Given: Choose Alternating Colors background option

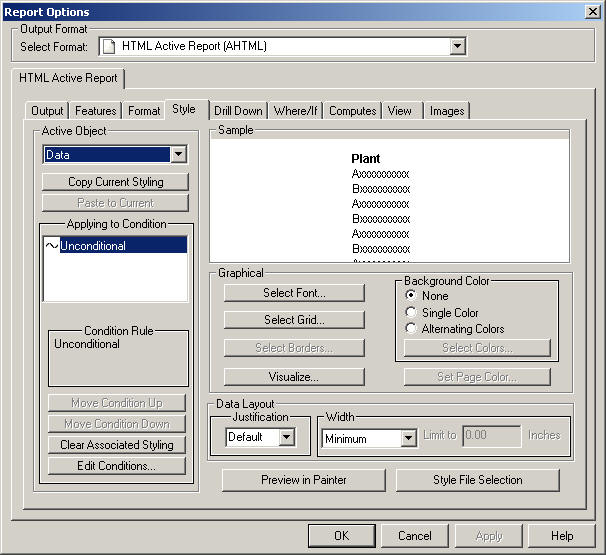Looking at the screenshot, I should tap(411, 329).
